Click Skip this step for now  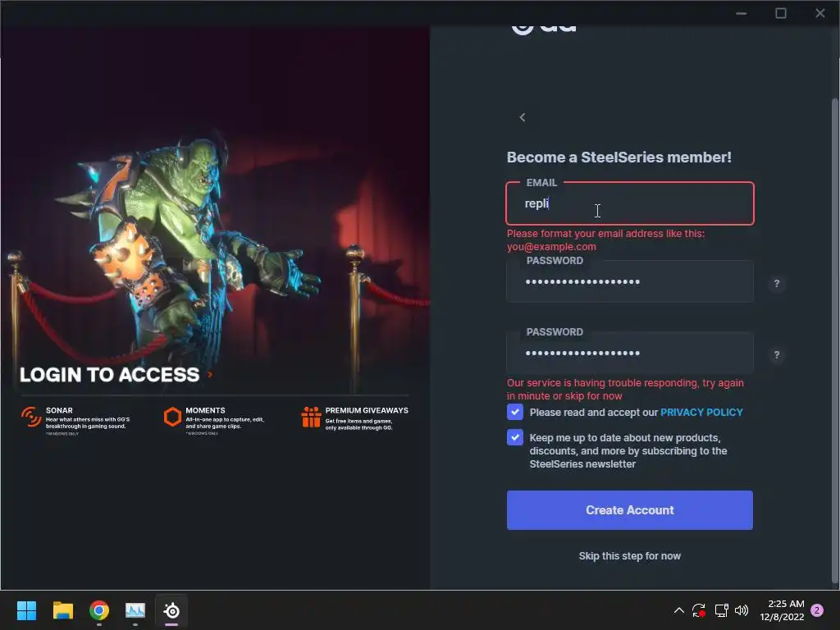tap(629, 556)
